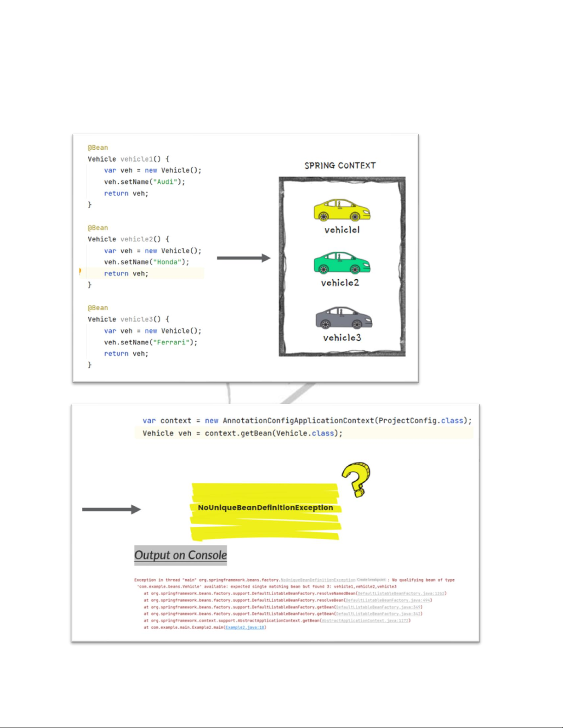Click the first @Bean annotation above vehicle1
This screenshot has height=728, width=563.
(x=97, y=147)
